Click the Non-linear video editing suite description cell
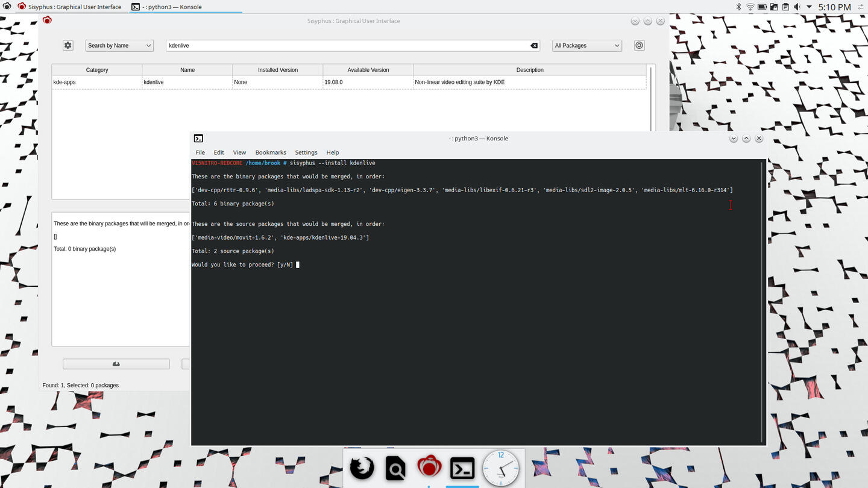The image size is (868, 488). click(x=530, y=82)
